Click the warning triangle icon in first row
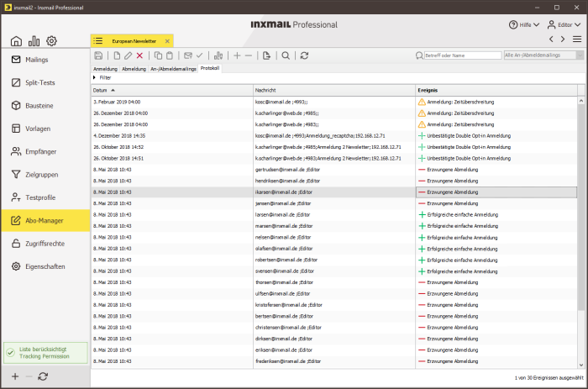 click(x=422, y=102)
